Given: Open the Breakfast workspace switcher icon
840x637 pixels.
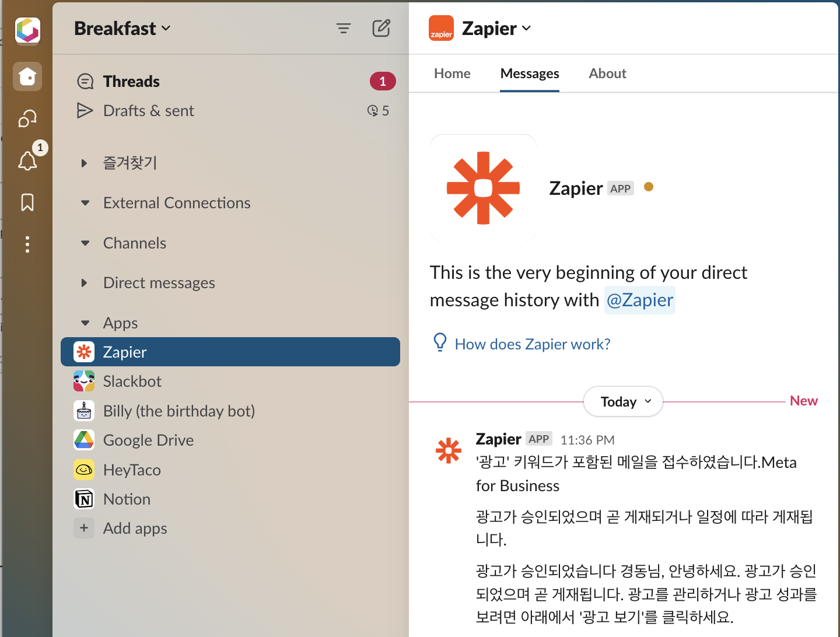Looking at the screenshot, I should (27, 30).
